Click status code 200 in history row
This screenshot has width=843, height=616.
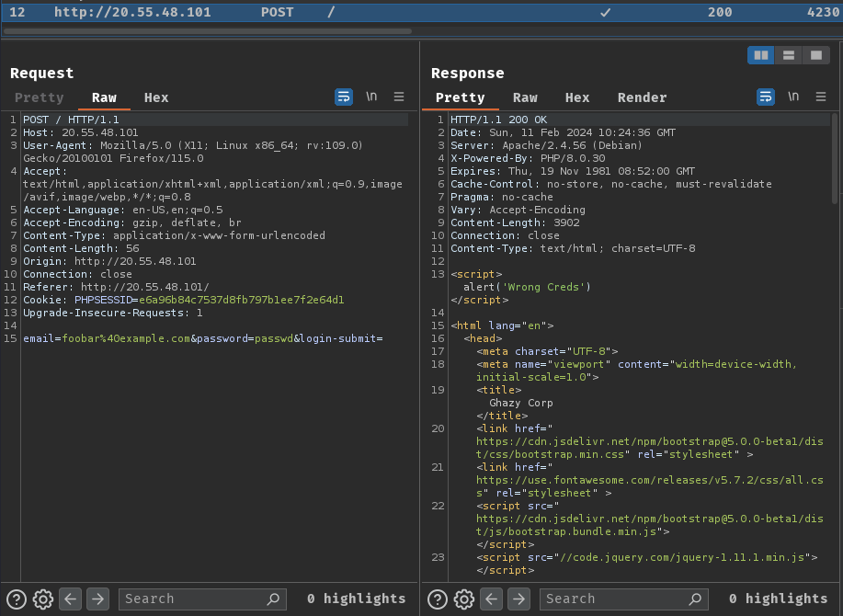coord(720,12)
